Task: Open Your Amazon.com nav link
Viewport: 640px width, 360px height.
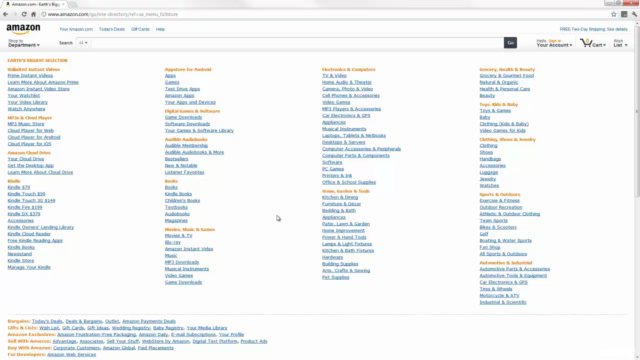Action: [x=76, y=29]
